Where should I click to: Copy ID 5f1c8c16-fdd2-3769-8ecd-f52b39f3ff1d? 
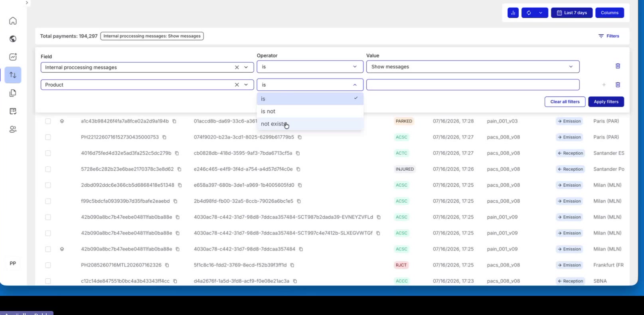pyautogui.click(x=292, y=265)
